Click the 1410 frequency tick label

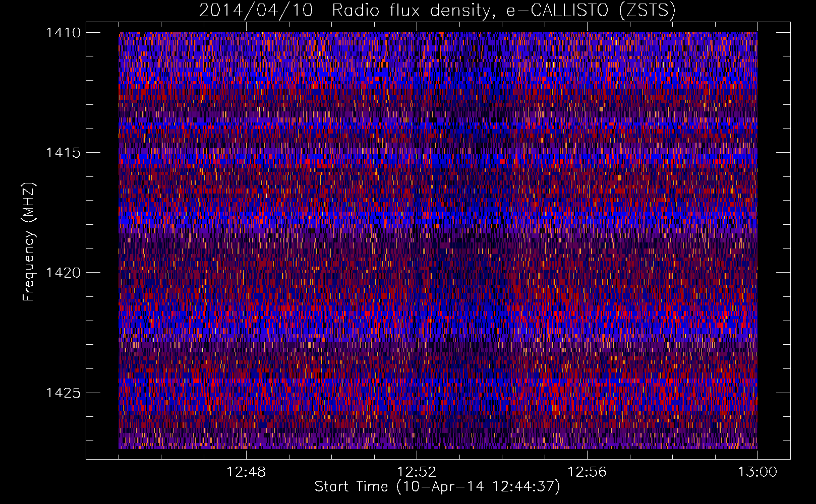point(64,33)
